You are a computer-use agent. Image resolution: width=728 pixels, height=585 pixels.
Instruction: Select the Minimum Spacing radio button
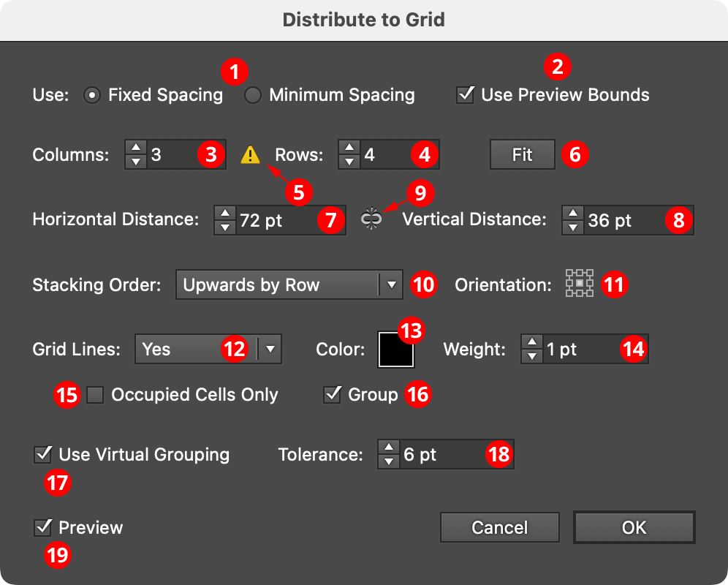point(252,95)
